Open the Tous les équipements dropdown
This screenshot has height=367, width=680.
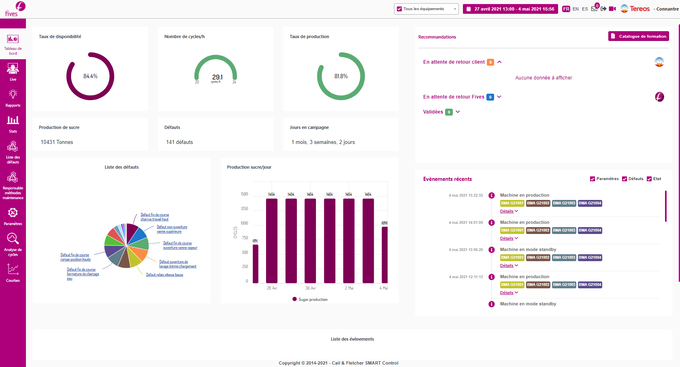tap(426, 9)
